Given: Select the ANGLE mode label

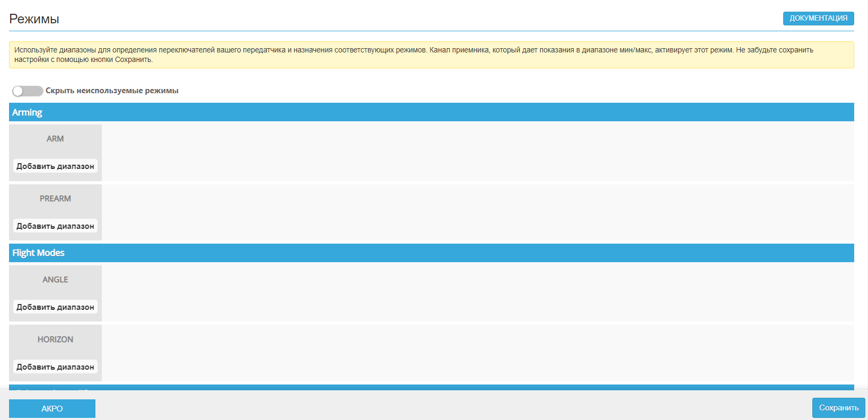Looking at the screenshot, I should [x=55, y=280].
